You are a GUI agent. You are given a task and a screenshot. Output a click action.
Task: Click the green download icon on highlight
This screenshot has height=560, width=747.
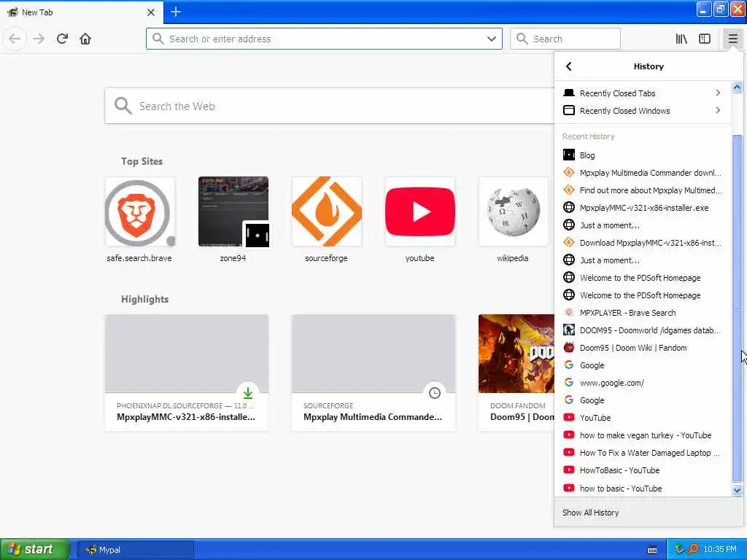click(248, 393)
